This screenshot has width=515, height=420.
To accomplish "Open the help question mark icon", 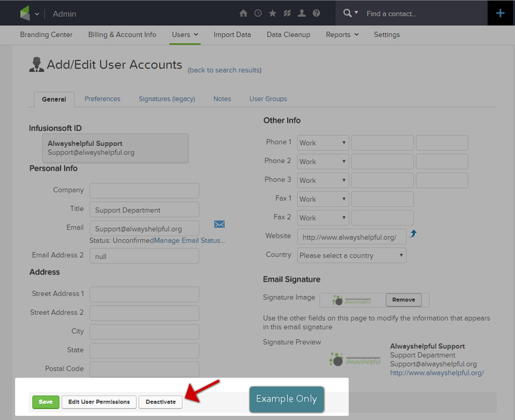I will click(316, 13).
